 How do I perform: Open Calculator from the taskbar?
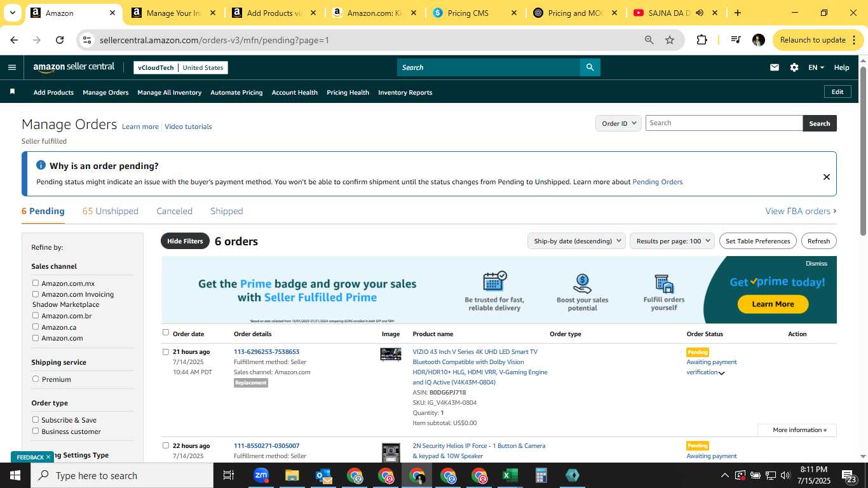(541, 475)
